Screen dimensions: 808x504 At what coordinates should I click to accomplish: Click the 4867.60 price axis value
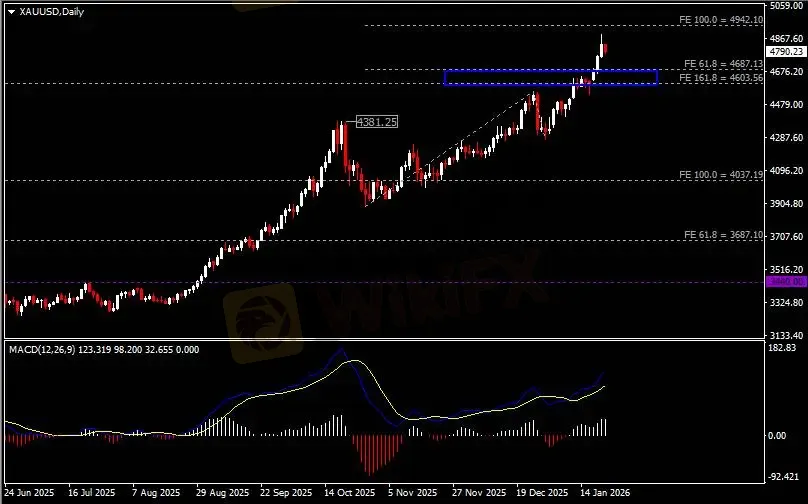click(786, 39)
